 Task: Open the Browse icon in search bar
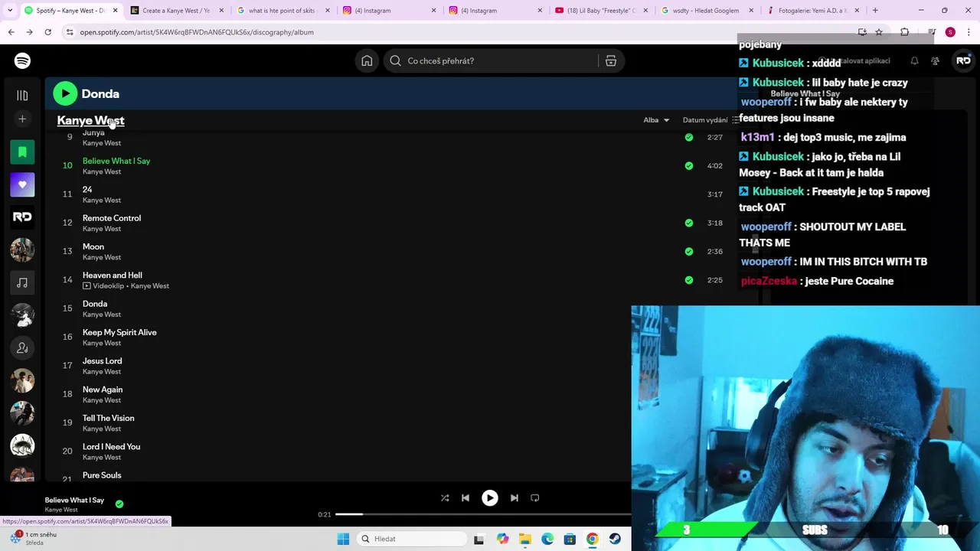coord(611,61)
